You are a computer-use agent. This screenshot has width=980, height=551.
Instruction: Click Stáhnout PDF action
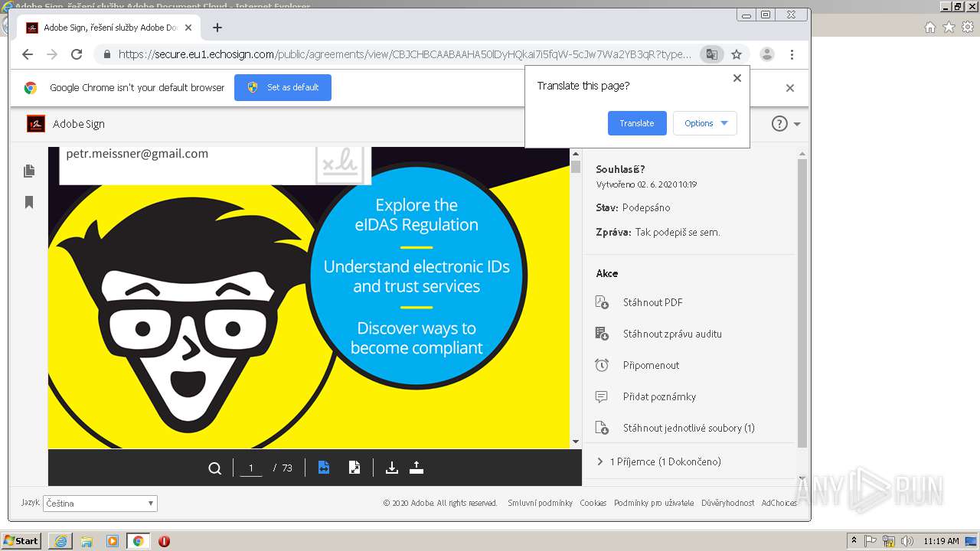(x=652, y=302)
